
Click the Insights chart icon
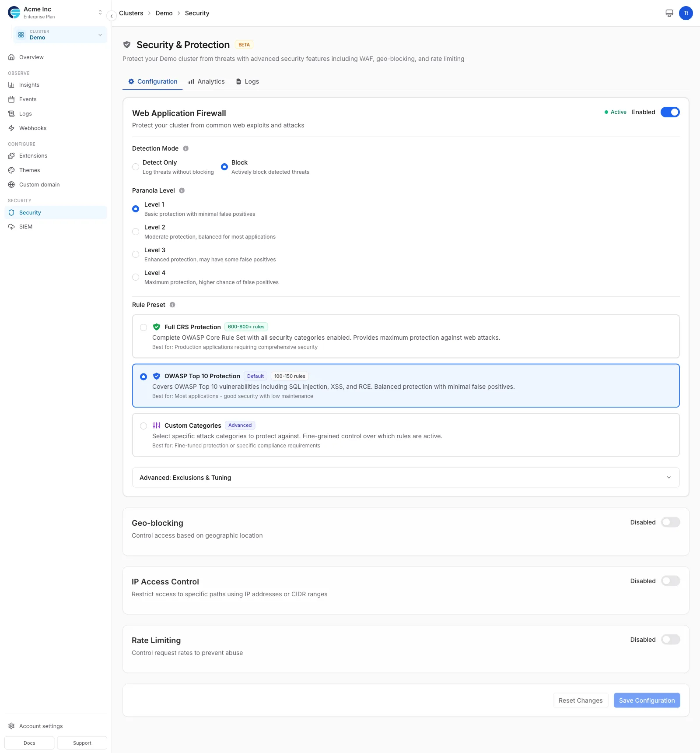click(11, 85)
